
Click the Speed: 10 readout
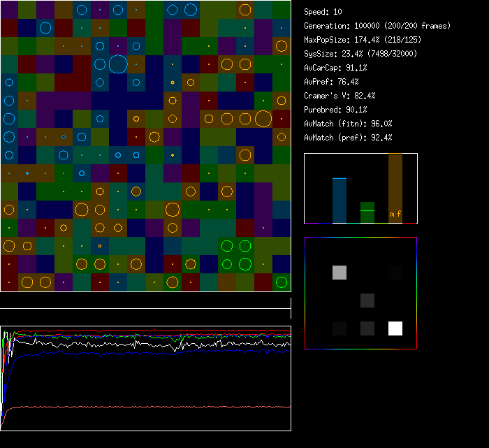point(323,12)
